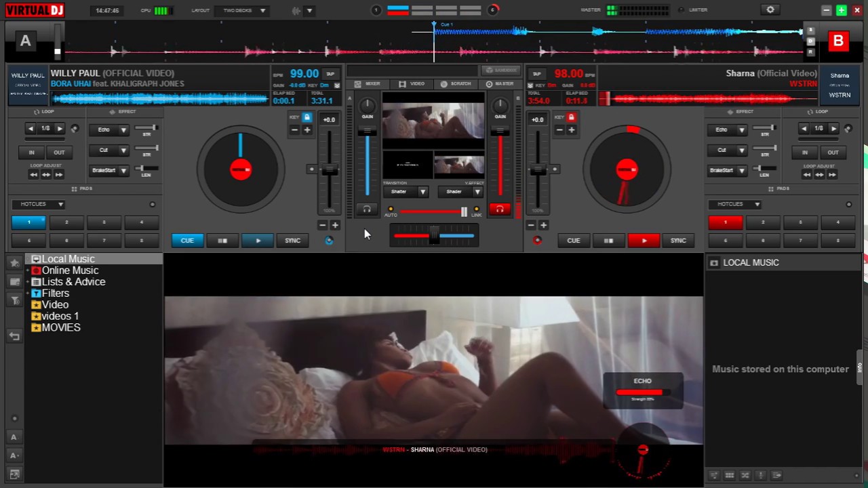Click deck A headphone cue button
Image resolution: width=868 pixels, height=488 pixels.
[367, 209]
